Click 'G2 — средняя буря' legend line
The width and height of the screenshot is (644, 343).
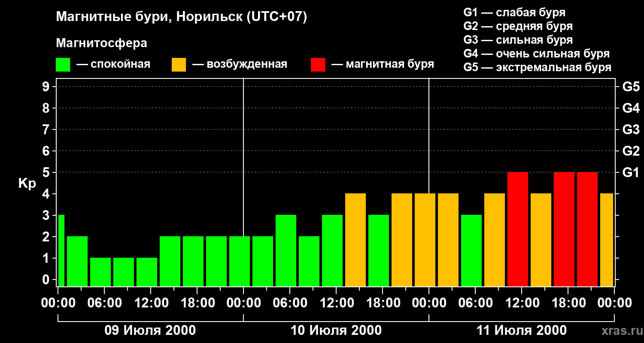point(518,26)
